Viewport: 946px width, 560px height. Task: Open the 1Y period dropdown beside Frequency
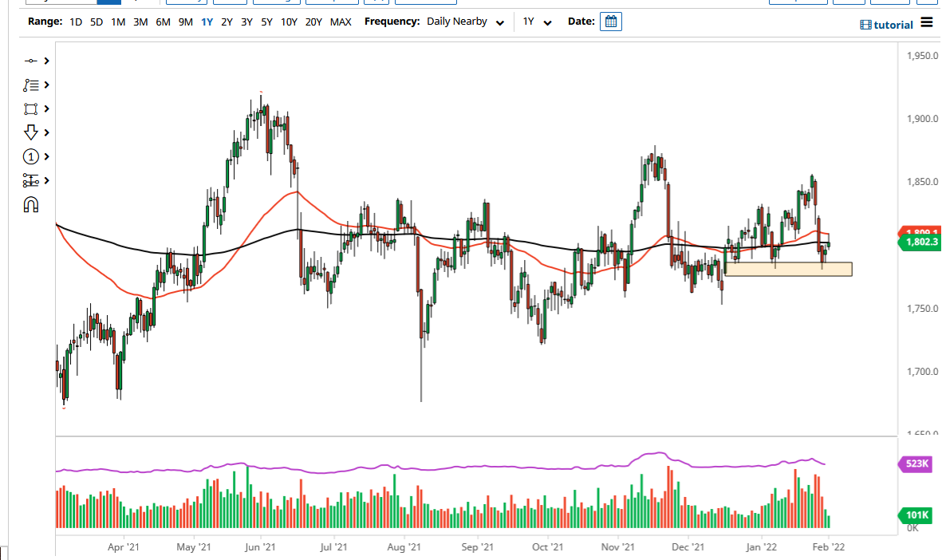[537, 22]
